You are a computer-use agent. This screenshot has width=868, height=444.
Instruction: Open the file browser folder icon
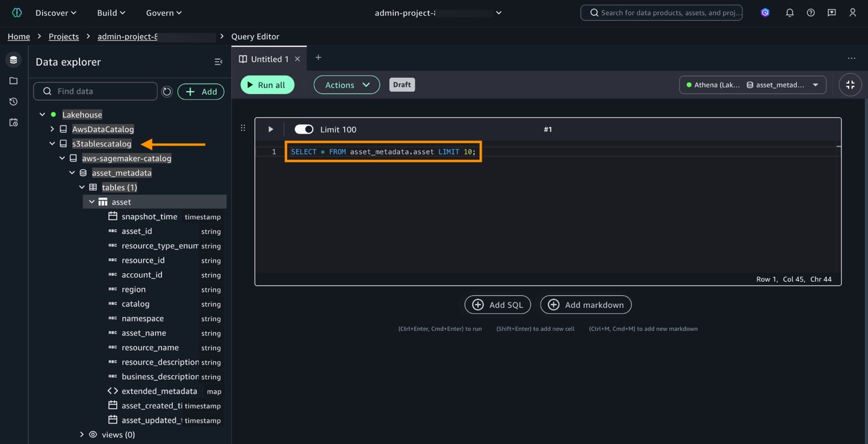tap(13, 80)
